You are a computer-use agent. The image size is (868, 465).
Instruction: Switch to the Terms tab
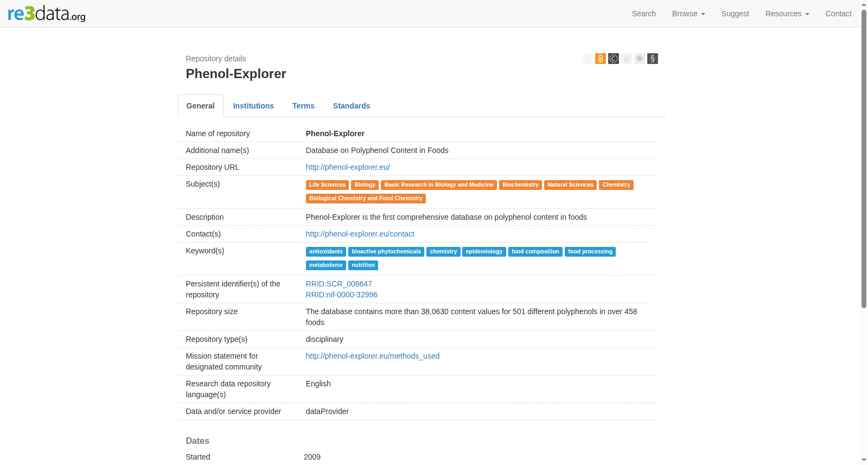click(x=303, y=106)
